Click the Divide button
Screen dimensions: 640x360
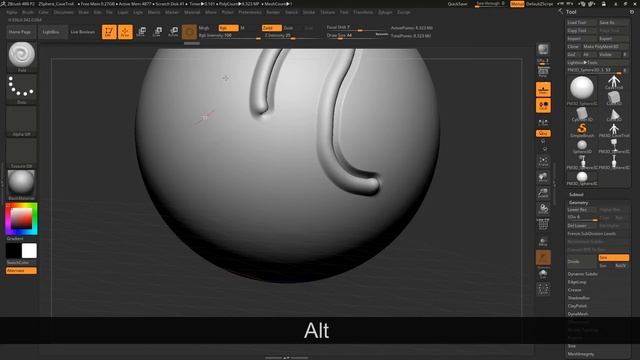click(582, 262)
